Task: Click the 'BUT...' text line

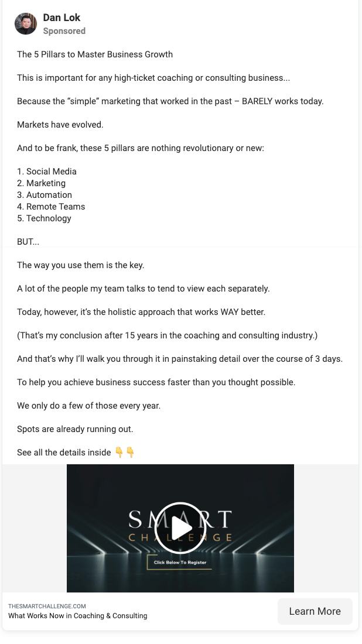Action: click(28, 242)
